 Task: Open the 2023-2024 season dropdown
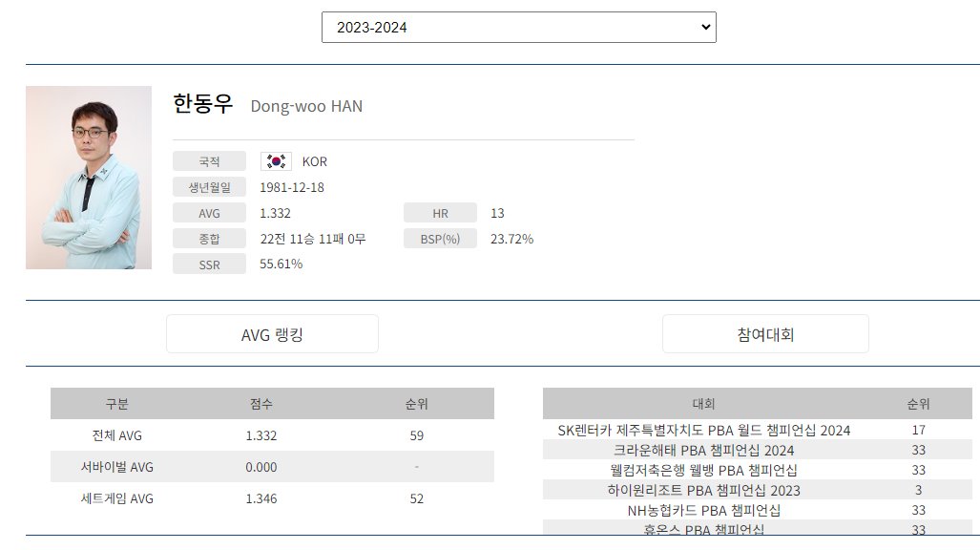tap(518, 27)
